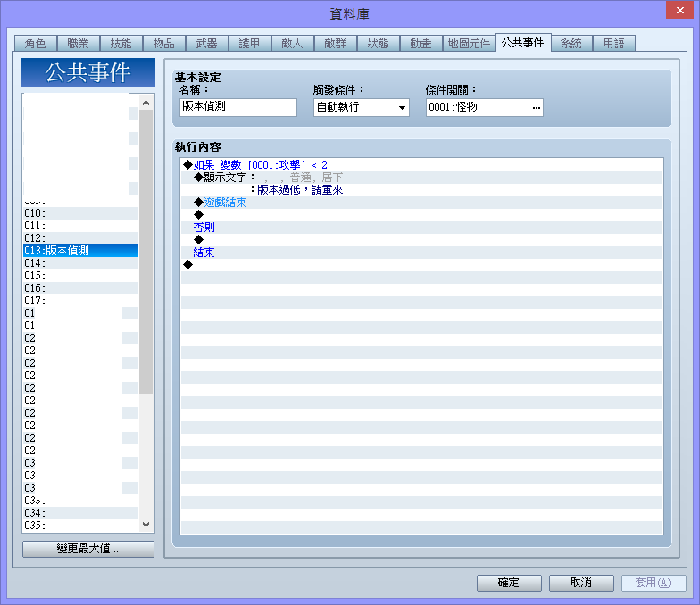Click the 取消 button
This screenshot has height=605, width=700.
coord(581,583)
